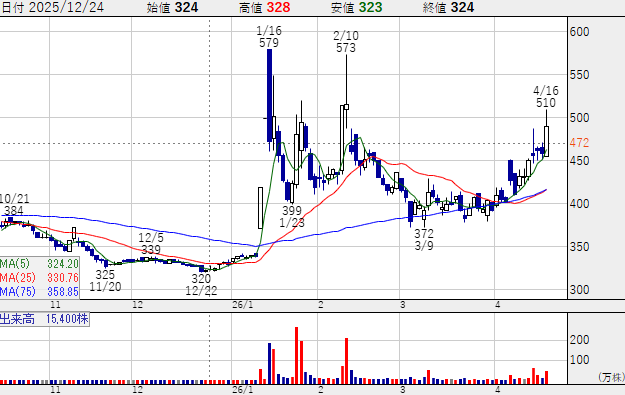Click the MA(75) 358.85 legend entry
The height and width of the screenshot is (395, 625).
pos(39,291)
